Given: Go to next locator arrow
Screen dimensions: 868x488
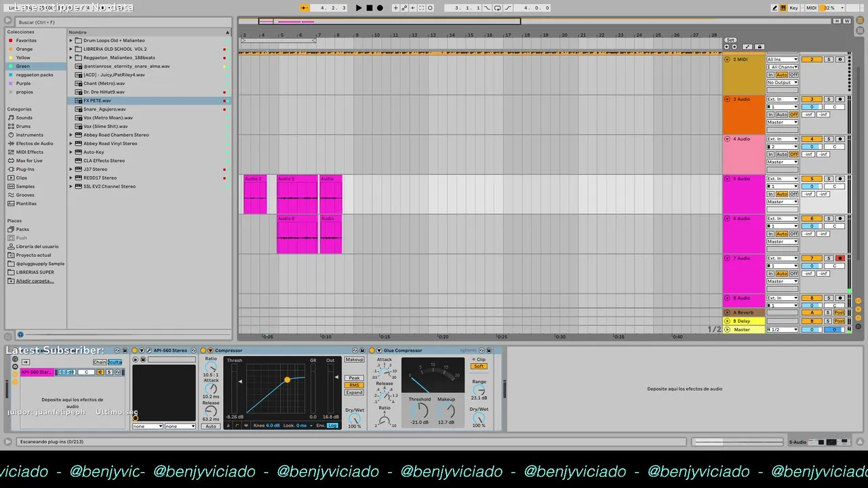Looking at the screenshot, I should (x=734, y=47).
